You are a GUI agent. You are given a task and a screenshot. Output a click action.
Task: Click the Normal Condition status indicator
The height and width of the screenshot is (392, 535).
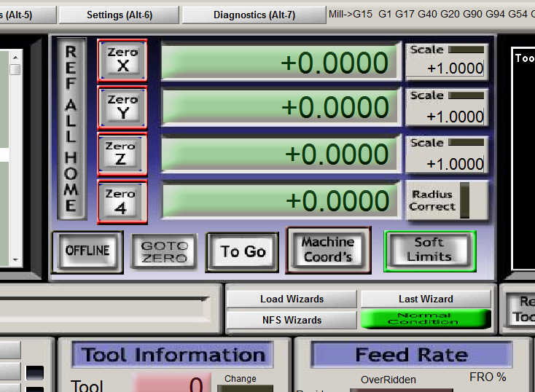coord(426,318)
